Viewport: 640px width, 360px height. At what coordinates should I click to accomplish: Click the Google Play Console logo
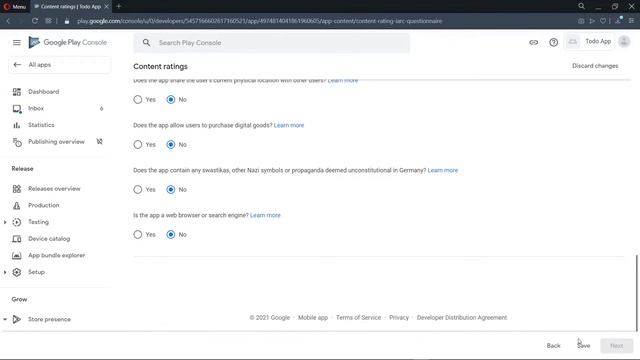67,42
